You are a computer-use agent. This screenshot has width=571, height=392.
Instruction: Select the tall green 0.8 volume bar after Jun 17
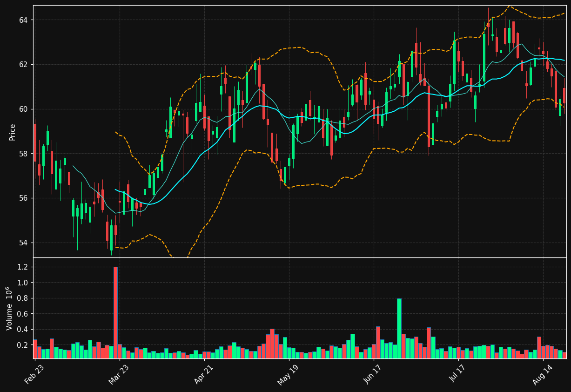pyautogui.click(x=399, y=328)
